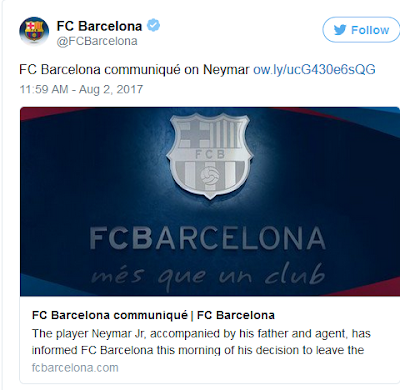This screenshot has height=390, width=400.
Task: Click the 'FCB' letters on the crest
Action: [x=210, y=154]
